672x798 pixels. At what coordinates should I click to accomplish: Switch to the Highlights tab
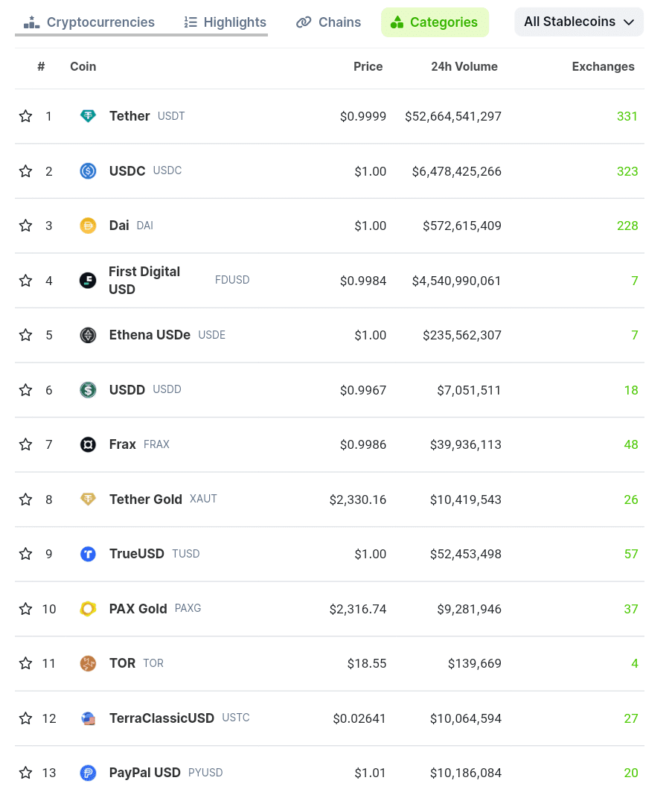(225, 22)
